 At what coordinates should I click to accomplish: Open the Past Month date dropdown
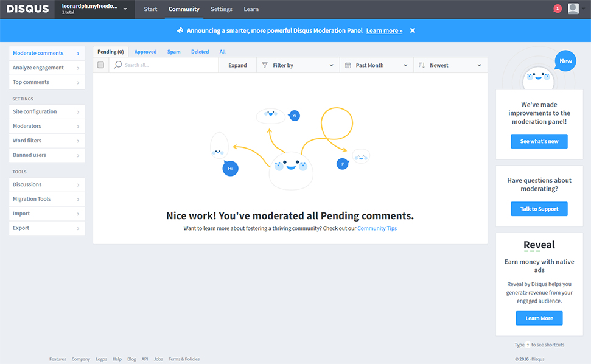[x=377, y=65]
